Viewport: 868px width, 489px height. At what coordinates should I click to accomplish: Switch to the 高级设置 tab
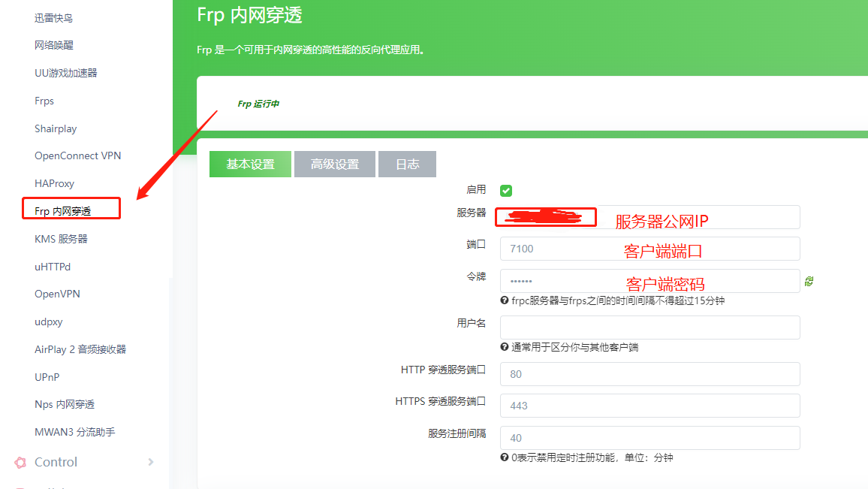pos(335,164)
